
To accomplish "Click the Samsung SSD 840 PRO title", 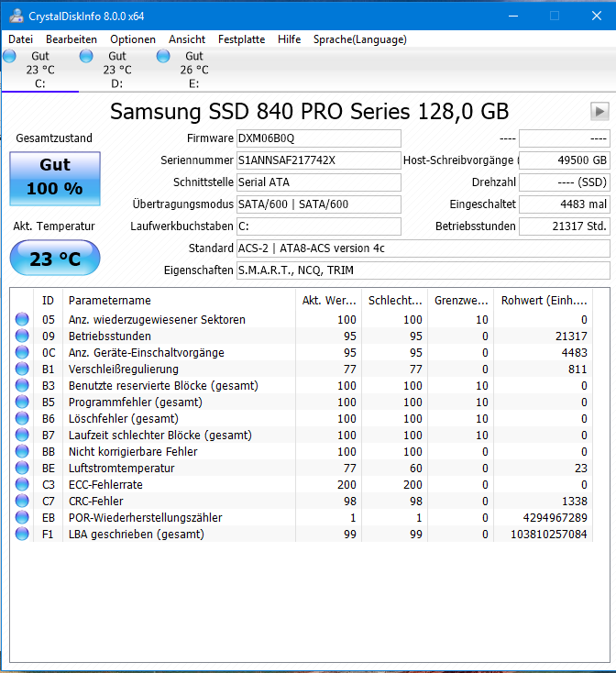I will 309,112.
